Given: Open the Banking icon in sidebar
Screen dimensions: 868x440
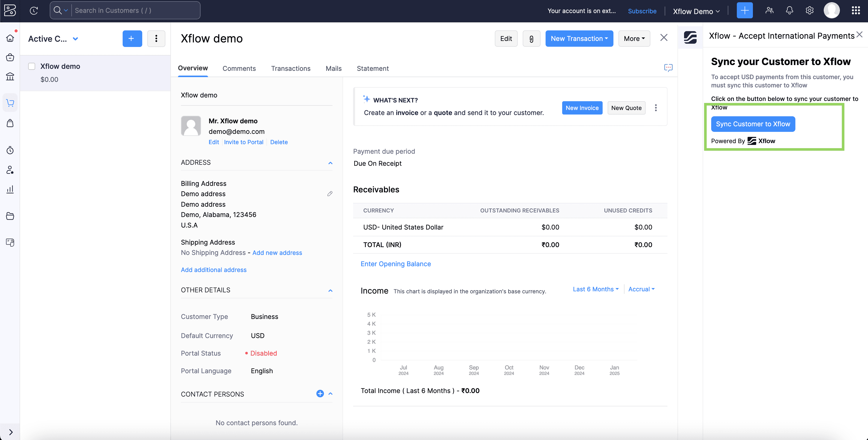Looking at the screenshot, I should tap(10, 76).
